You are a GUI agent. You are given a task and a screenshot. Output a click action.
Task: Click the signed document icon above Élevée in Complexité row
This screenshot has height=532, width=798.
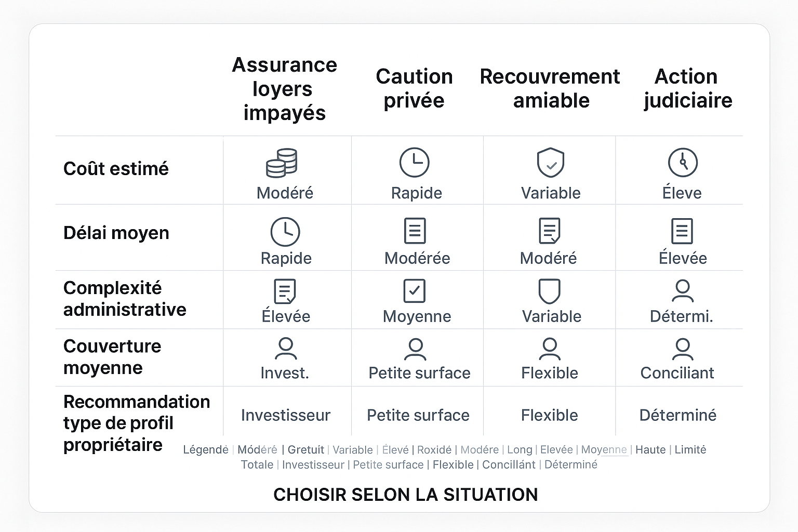click(x=285, y=291)
